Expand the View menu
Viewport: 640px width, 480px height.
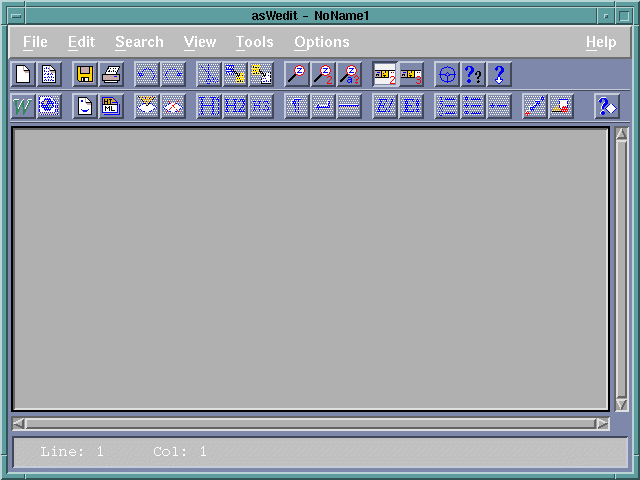[x=200, y=42]
